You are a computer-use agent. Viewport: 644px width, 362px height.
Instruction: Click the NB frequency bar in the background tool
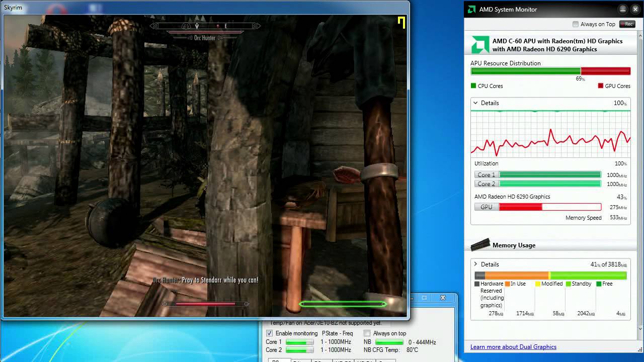click(389, 342)
